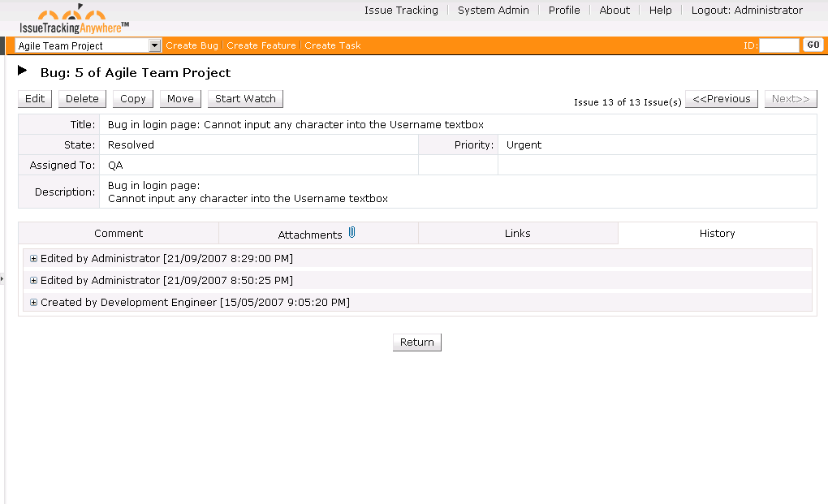
Task: Click the collapse arrow on the left screen edge
Action: pyautogui.click(x=2, y=279)
